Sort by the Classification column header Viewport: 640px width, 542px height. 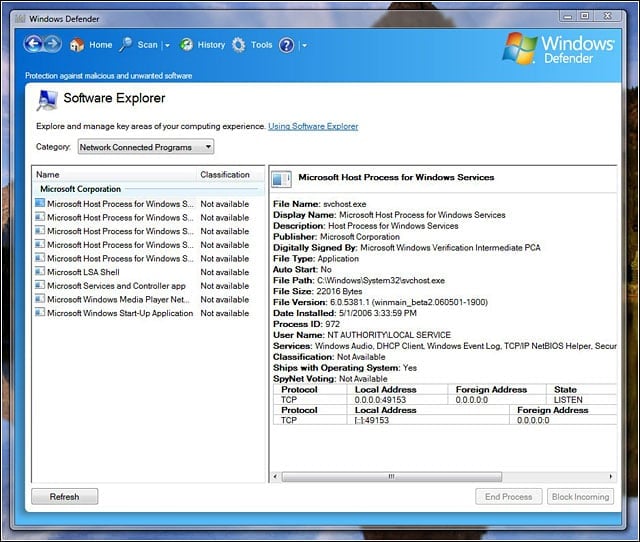pyautogui.click(x=230, y=174)
